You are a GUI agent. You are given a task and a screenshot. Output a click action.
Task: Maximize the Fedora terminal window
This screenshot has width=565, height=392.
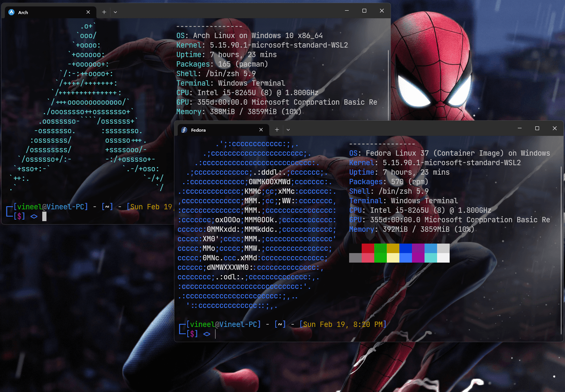pos(537,128)
